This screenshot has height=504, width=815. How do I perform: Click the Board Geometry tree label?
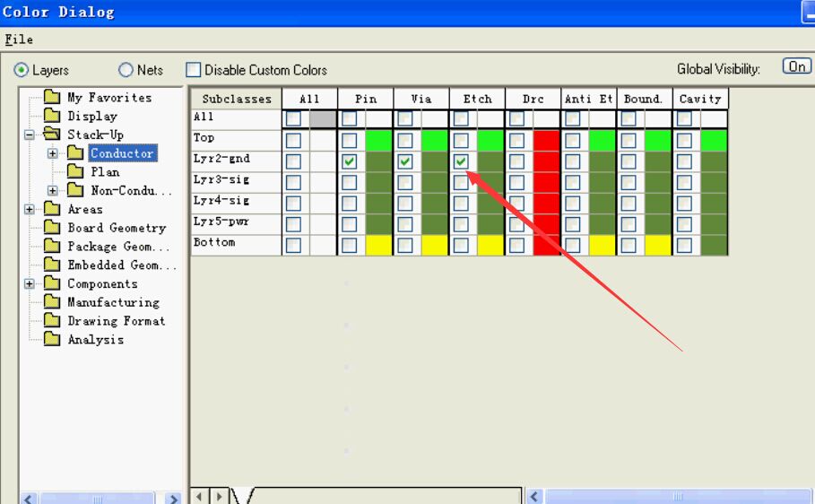pyautogui.click(x=117, y=228)
